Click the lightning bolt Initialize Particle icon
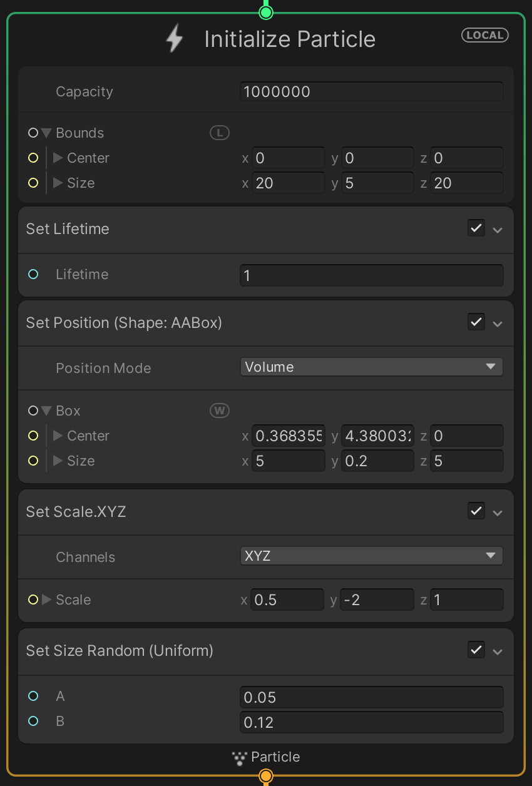This screenshot has width=532, height=786. tap(174, 39)
